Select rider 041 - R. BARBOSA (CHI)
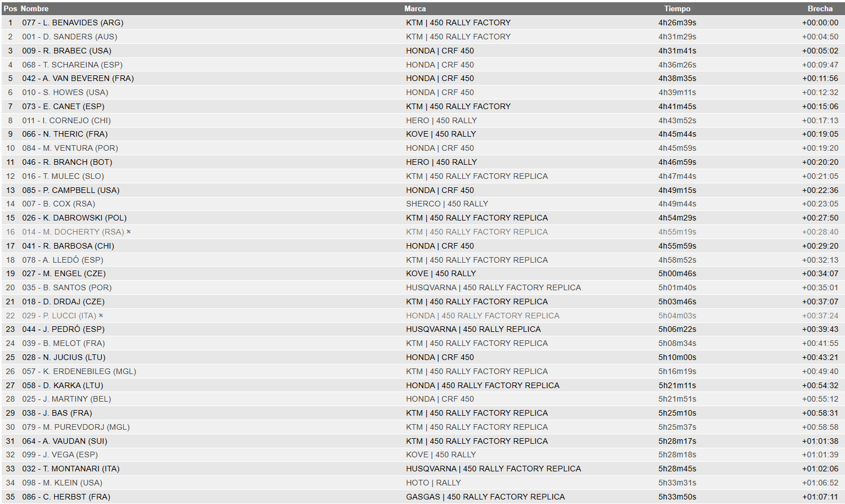 tap(68, 246)
